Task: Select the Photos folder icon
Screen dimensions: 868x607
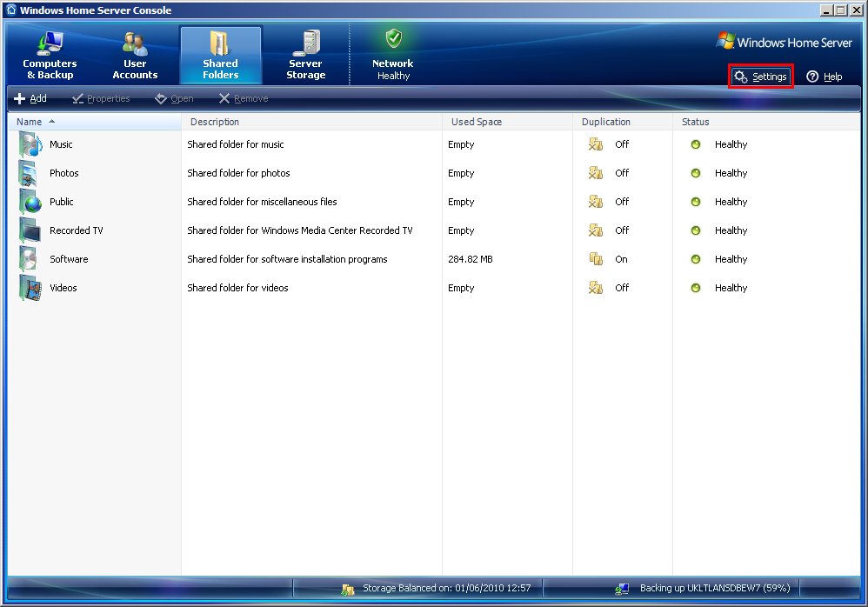Action: [30, 174]
